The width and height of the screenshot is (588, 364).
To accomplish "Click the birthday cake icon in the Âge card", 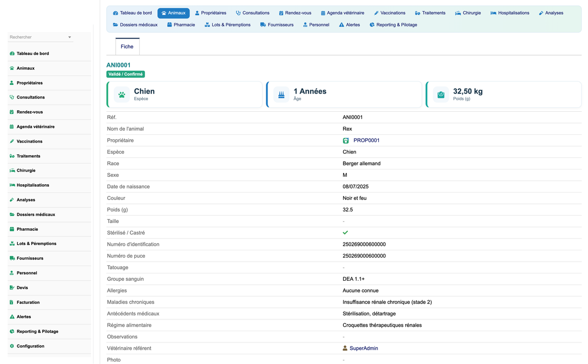I will (x=281, y=95).
